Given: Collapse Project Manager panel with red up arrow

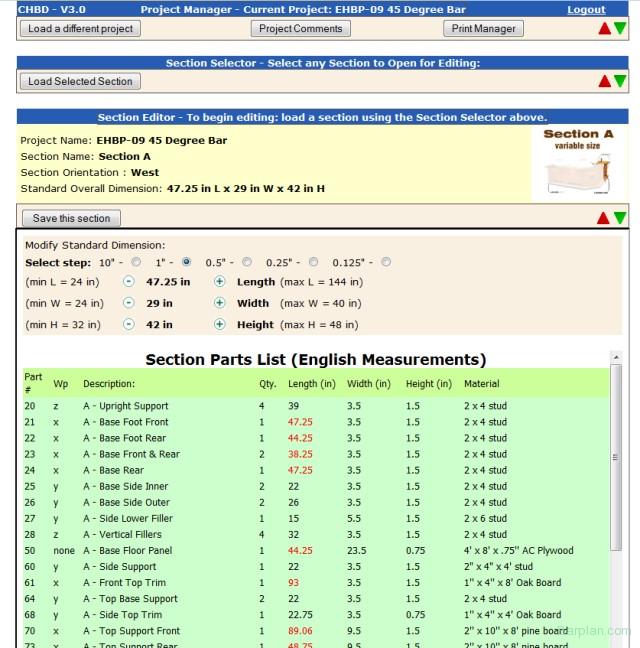Looking at the screenshot, I should 604,28.
